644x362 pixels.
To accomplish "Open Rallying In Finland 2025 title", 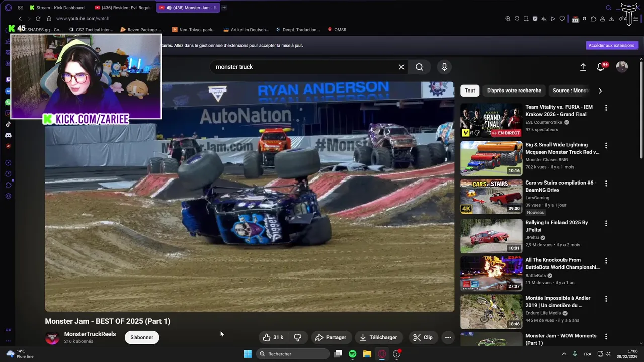I will [556, 226].
